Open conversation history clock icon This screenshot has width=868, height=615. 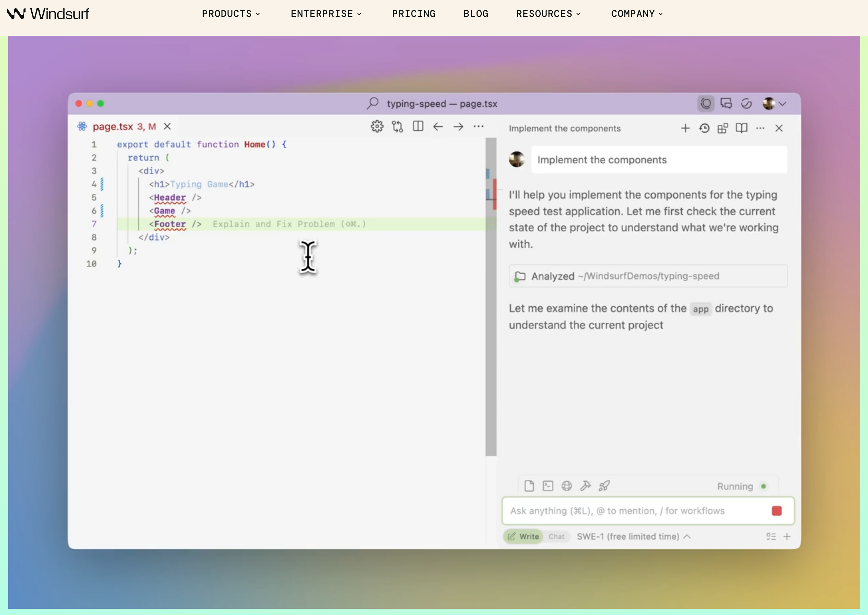click(x=704, y=128)
